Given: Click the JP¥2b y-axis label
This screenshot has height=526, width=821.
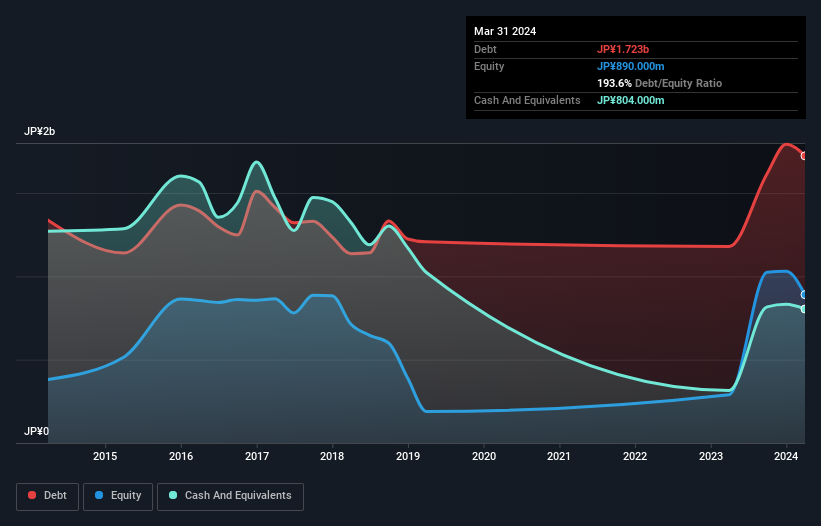Looking at the screenshot, I should 39,131.
